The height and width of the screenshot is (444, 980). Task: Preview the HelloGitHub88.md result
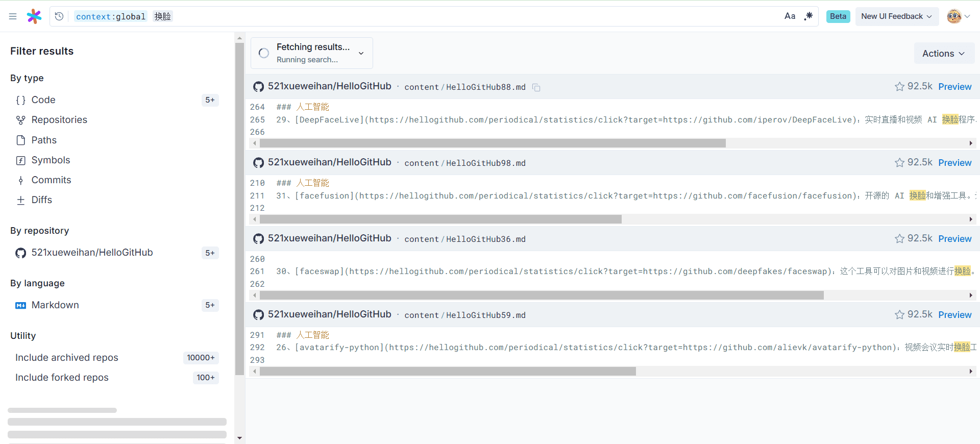[954, 87]
